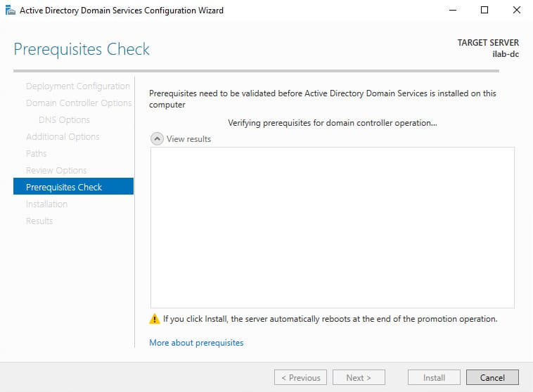The height and width of the screenshot is (392, 533).
Task: Select the DNS Options step
Action: click(64, 120)
